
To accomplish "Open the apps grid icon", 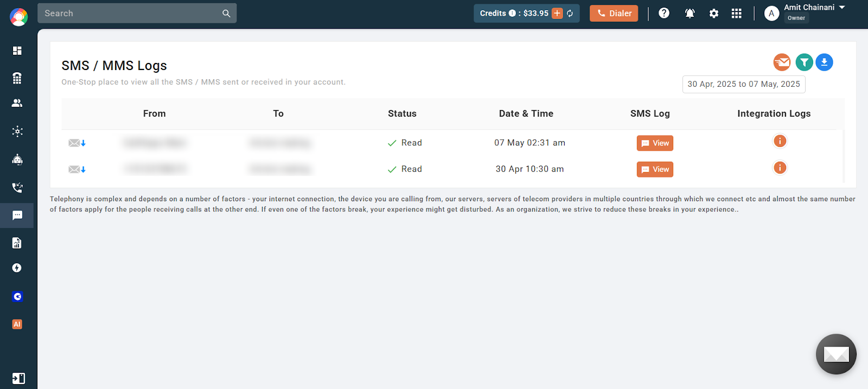I will 736,14.
